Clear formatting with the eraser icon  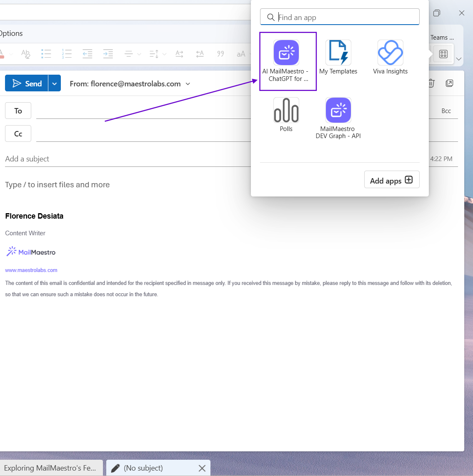(x=26, y=54)
